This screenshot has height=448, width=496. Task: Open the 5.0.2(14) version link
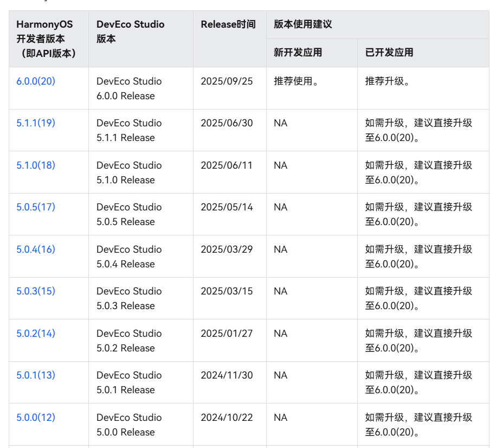[x=36, y=333]
